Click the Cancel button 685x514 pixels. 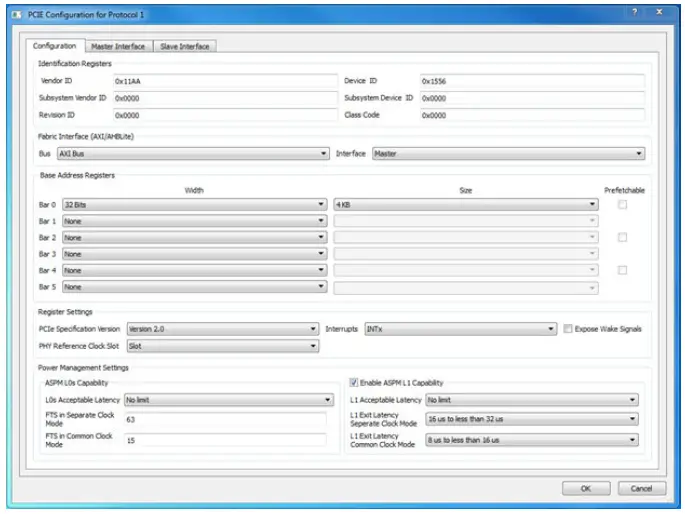pos(641,488)
